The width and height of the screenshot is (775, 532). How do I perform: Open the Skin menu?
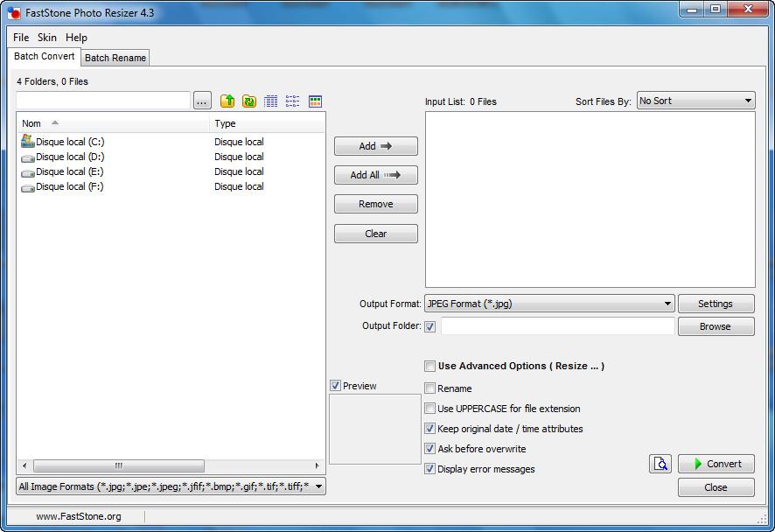click(47, 38)
